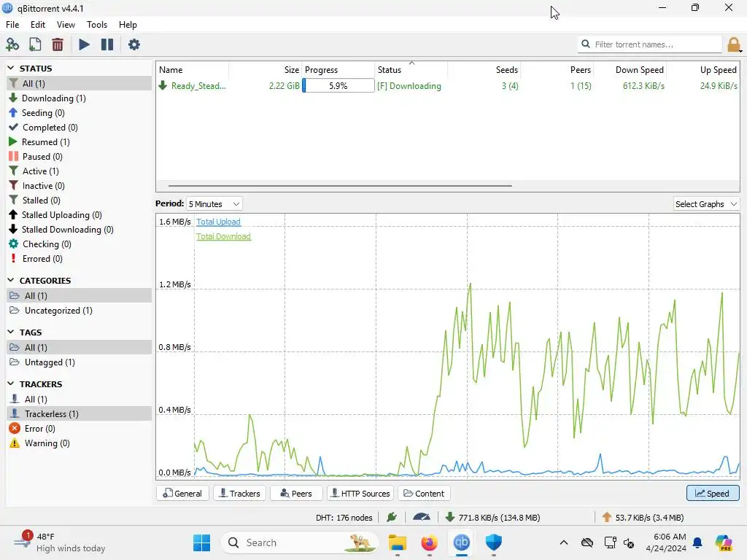The image size is (747, 560).
Task: Select the Trackerless (1) tracker filter
Action: [79, 414]
